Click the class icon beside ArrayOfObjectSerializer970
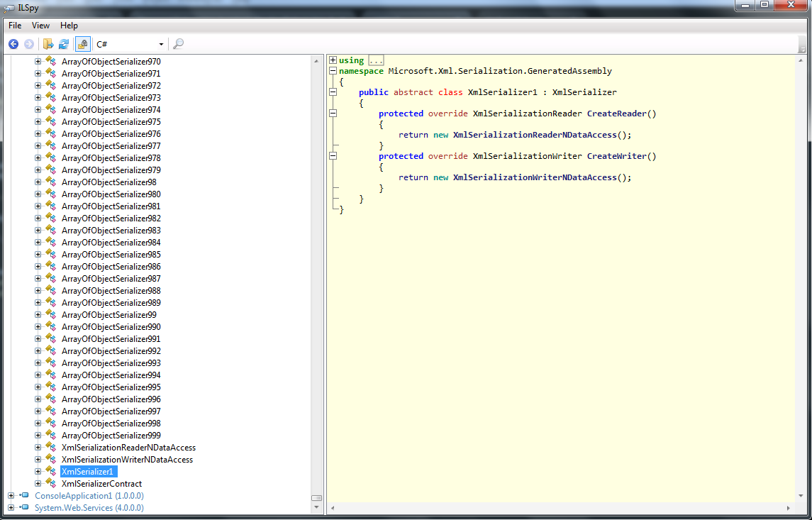Viewport: 812px width, 520px height. tap(50, 62)
